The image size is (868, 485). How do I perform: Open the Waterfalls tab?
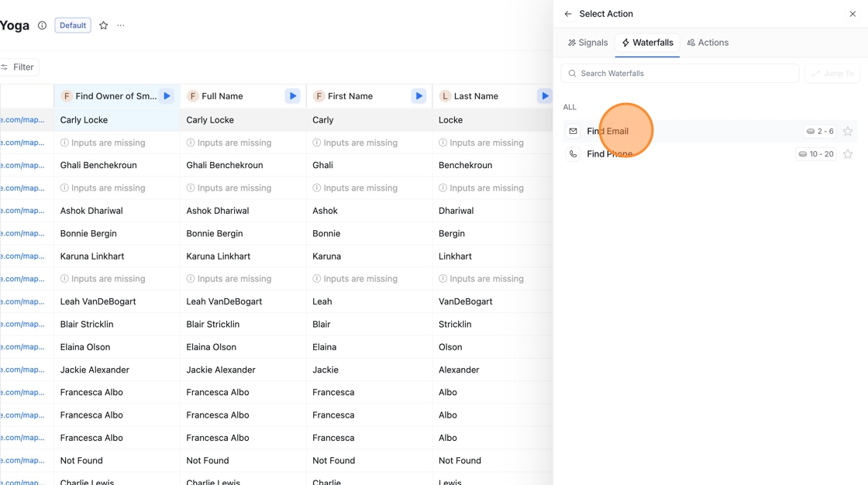[x=647, y=43]
